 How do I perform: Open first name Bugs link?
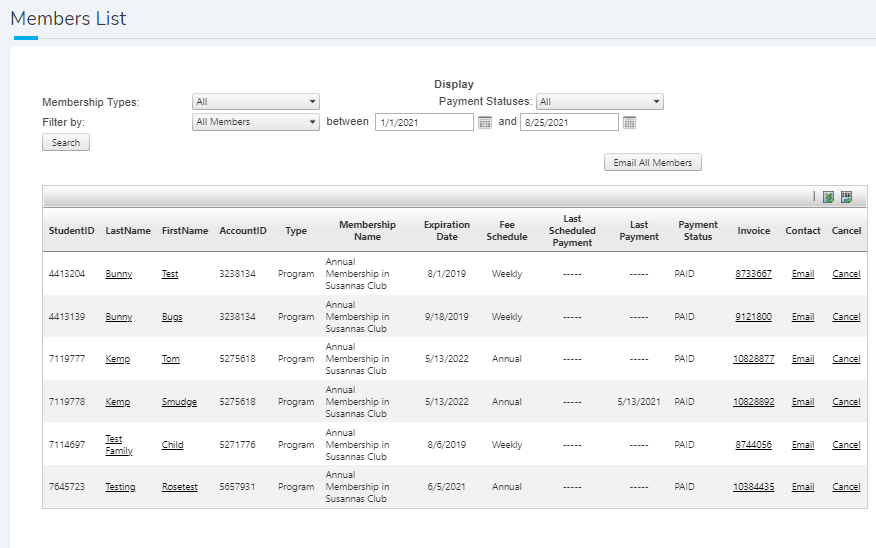172,317
